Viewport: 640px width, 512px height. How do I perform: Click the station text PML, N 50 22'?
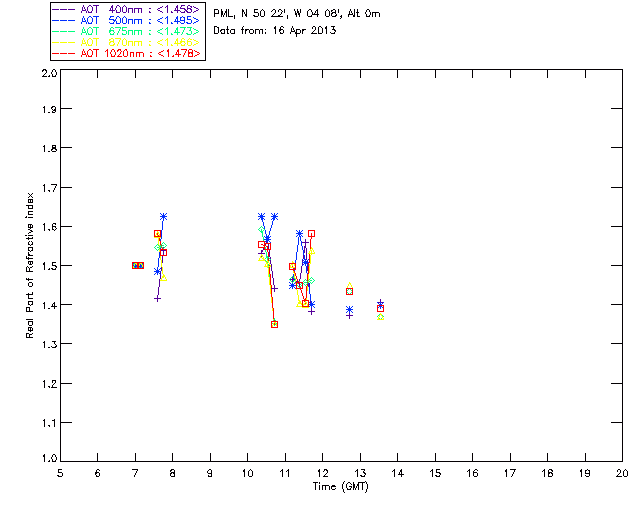249,13
